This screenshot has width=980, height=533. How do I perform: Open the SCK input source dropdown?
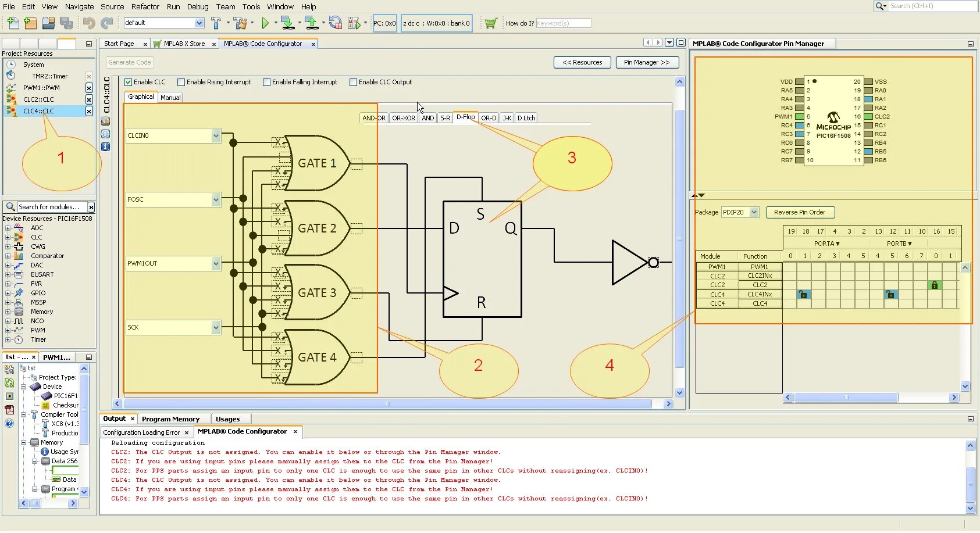tap(216, 327)
